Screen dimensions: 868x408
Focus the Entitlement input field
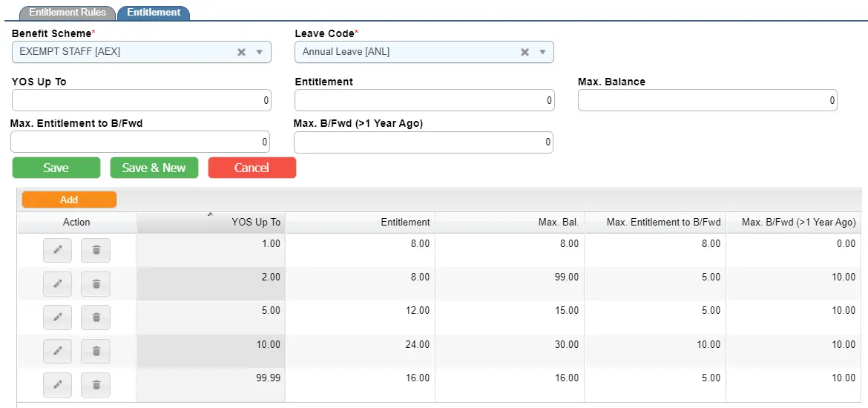[424, 100]
